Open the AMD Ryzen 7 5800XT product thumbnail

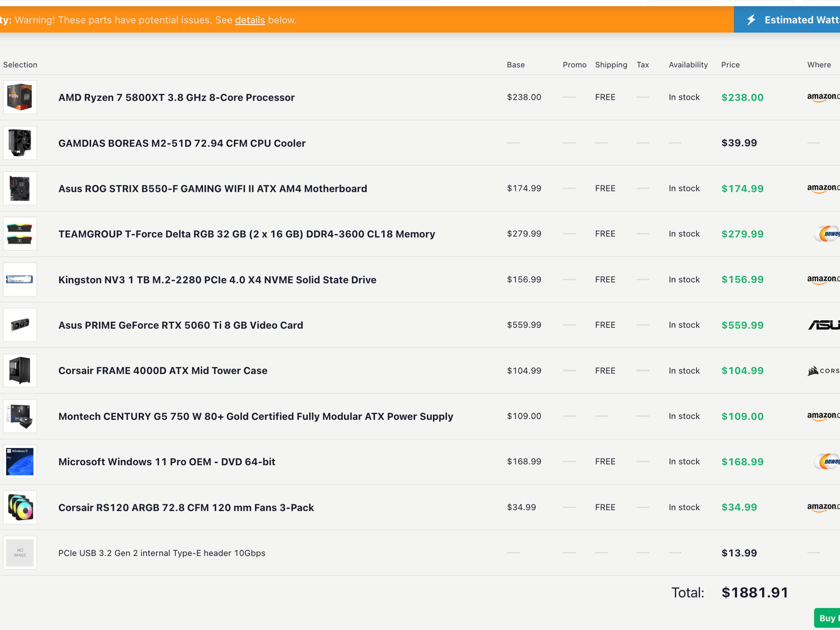20,97
